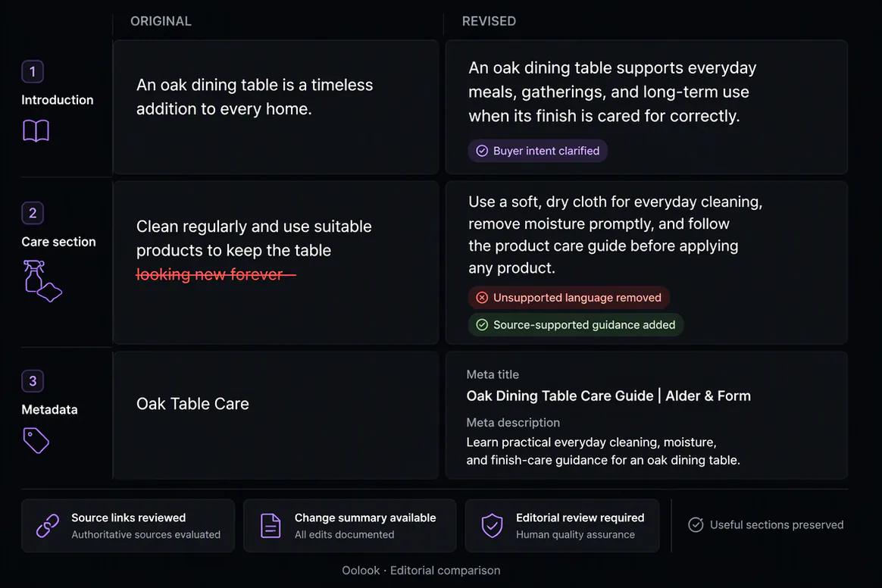Click the REVISED column header
This screenshot has width=882, height=588.
(x=489, y=20)
